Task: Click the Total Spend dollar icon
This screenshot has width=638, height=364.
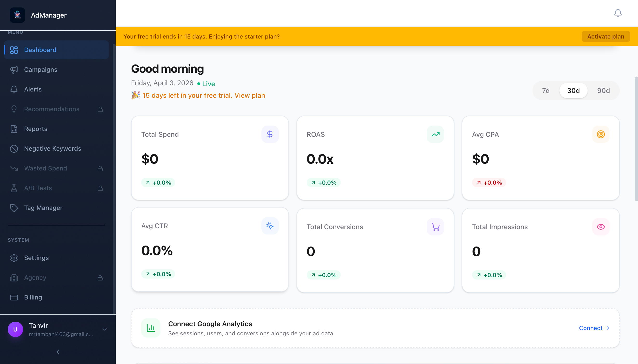Action: (x=270, y=134)
